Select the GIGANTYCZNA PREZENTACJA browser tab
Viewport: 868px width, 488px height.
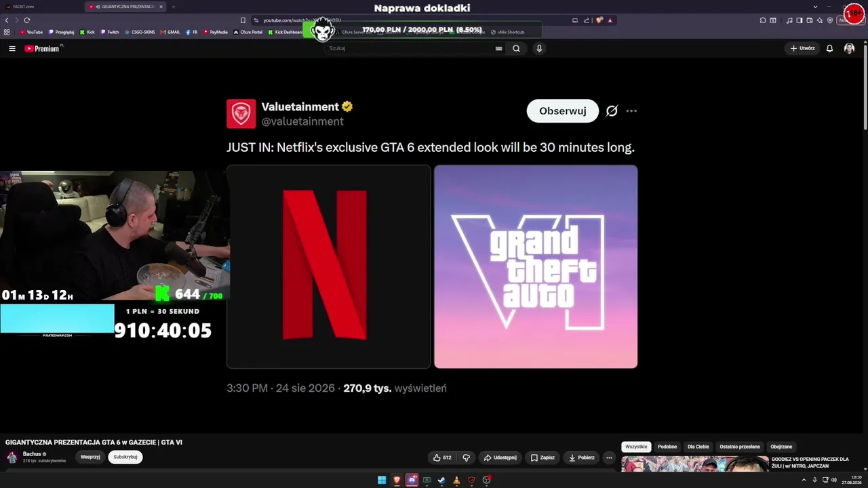(126, 7)
